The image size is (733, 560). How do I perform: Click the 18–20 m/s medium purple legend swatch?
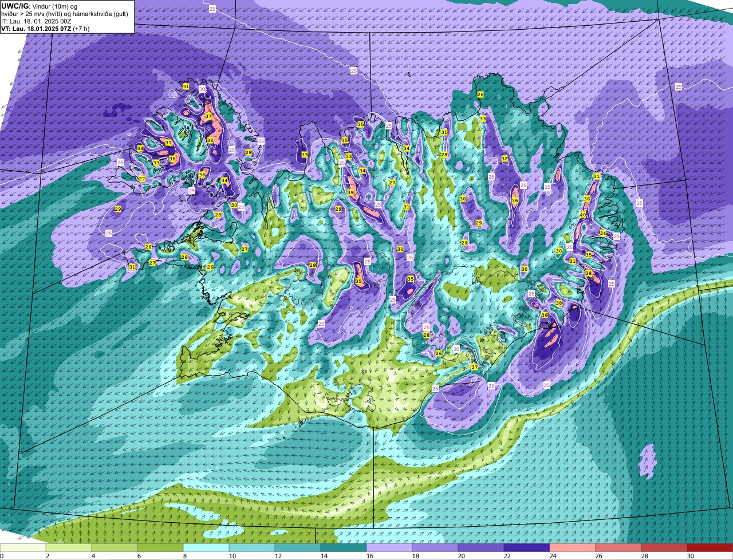tap(435, 547)
